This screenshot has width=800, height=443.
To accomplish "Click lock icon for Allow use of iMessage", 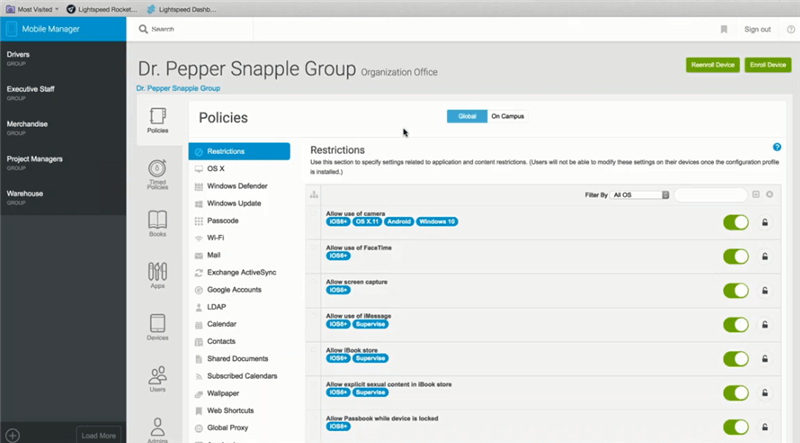I will (x=765, y=325).
